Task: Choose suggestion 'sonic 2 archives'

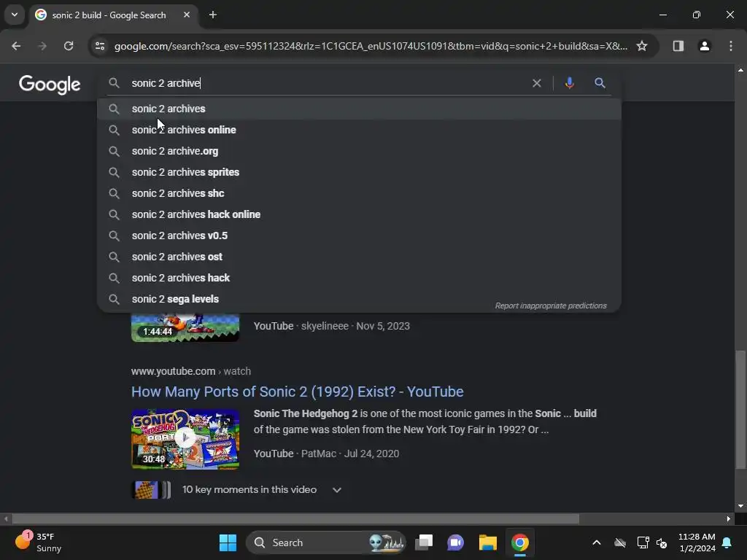Action: click(x=359, y=109)
